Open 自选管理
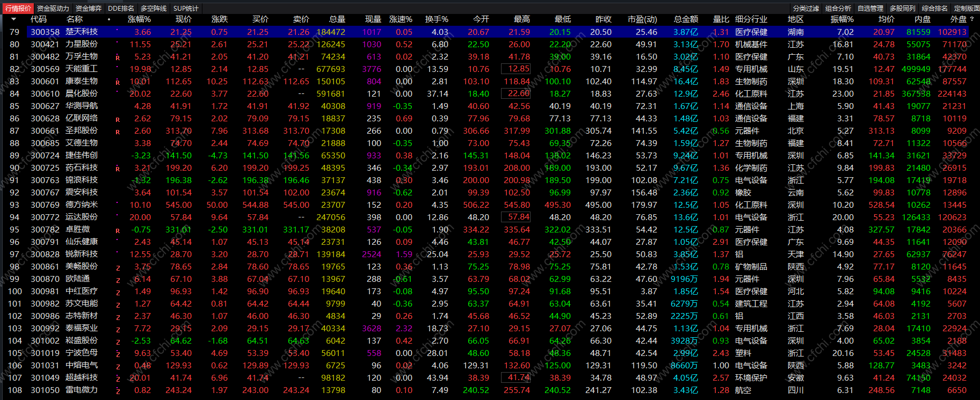Viewport: 980px width, 400px height. point(870,9)
